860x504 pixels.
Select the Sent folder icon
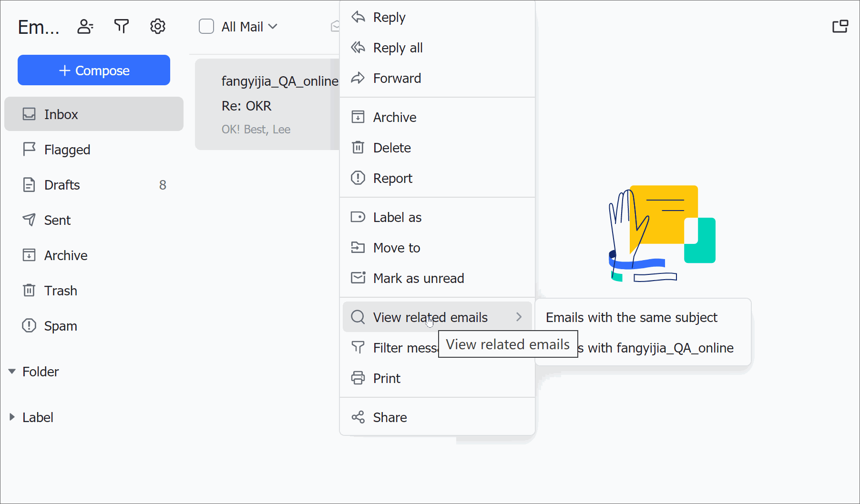(29, 220)
